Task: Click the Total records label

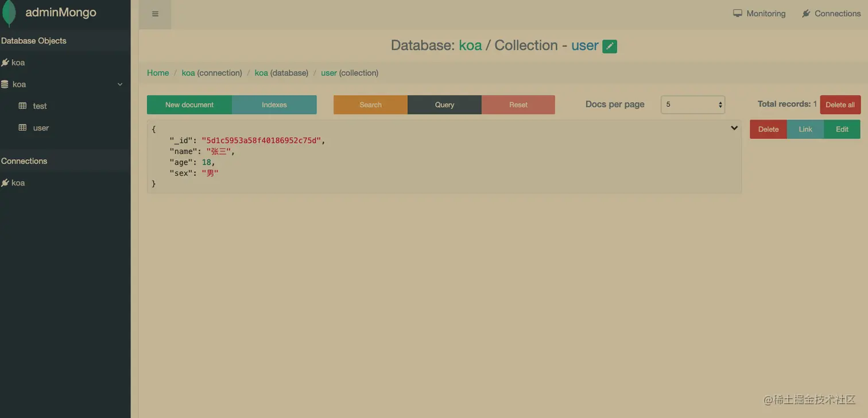Action: 784,104
